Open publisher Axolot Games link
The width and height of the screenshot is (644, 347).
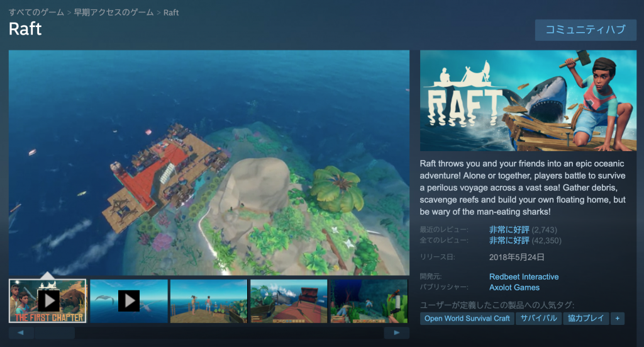(514, 287)
